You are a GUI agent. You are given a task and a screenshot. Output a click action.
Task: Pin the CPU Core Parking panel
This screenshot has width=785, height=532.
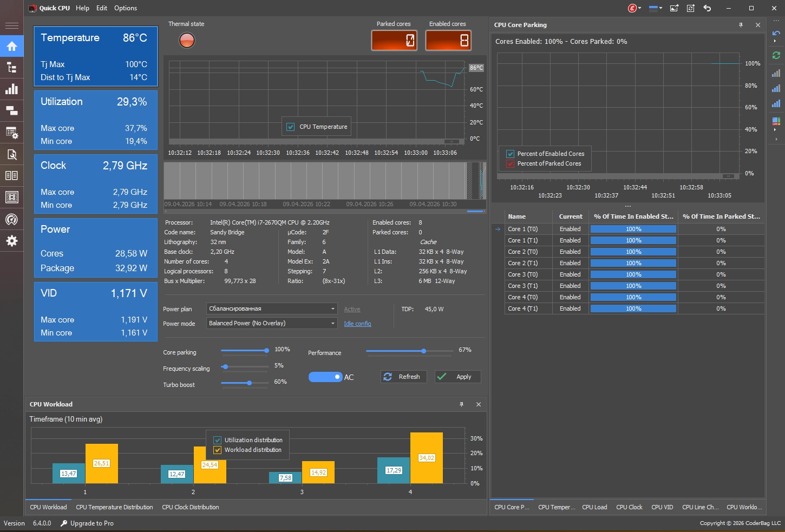click(x=741, y=25)
